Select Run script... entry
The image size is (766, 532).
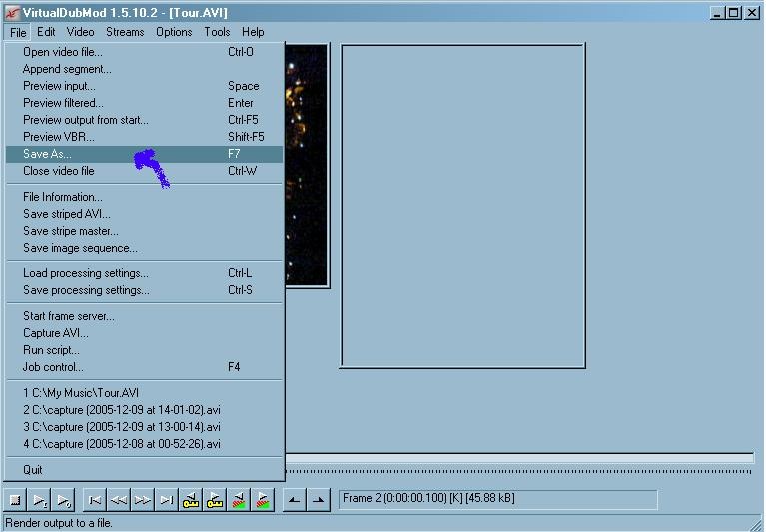[x=145, y=351]
